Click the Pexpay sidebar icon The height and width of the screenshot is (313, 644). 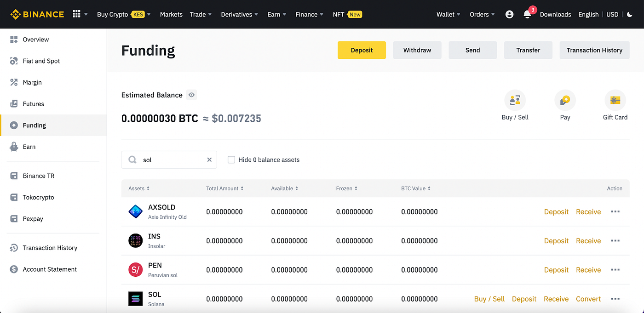pyautogui.click(x=14, y=219)
